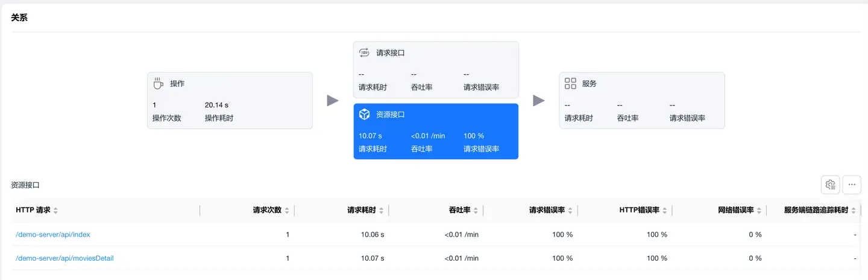The height and width of the screenshot is (280, 868).
Task: Open /demo-server/api/moviesDetail request link
Action: click(64, 258)
